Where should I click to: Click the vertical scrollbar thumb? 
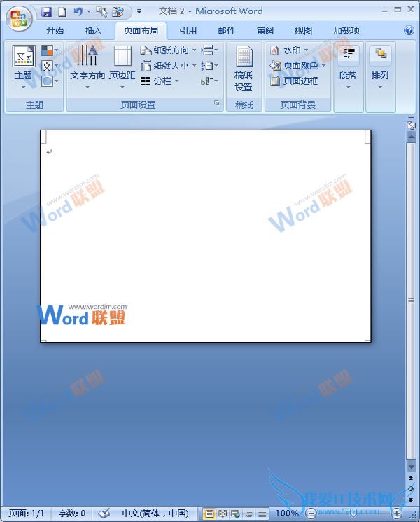pyautogui.click(x=412, y=301)
